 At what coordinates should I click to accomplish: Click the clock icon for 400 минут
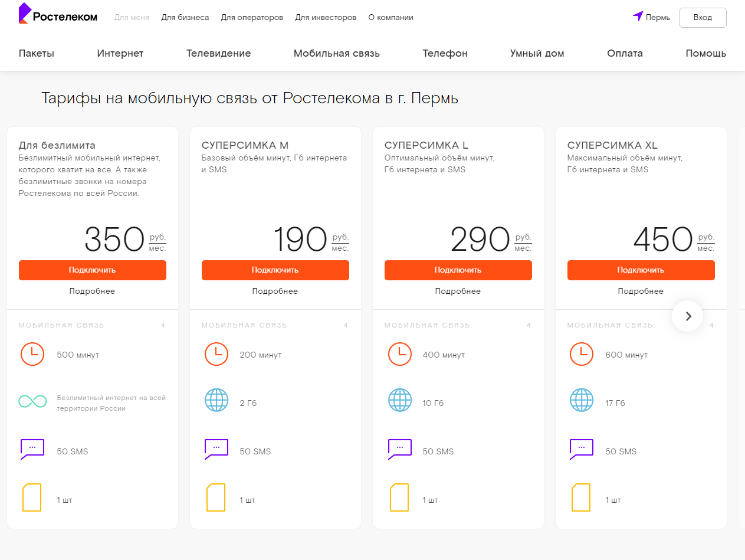pos(399,354)
